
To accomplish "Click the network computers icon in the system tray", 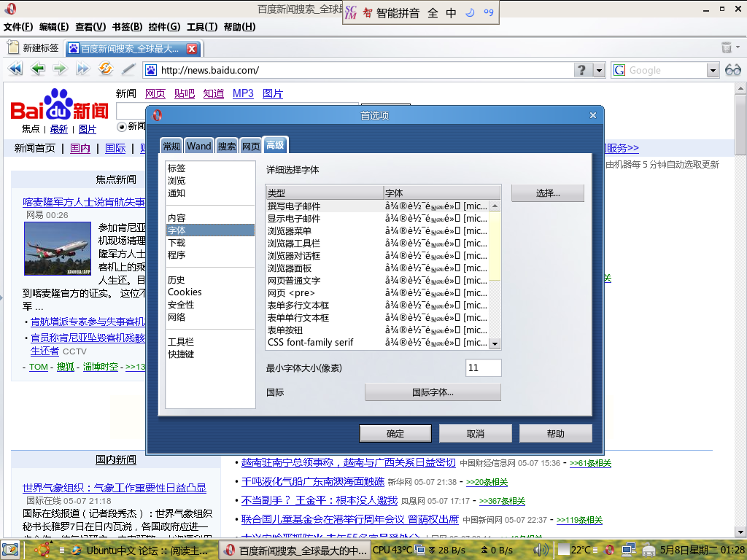I will tap(629, 550).
